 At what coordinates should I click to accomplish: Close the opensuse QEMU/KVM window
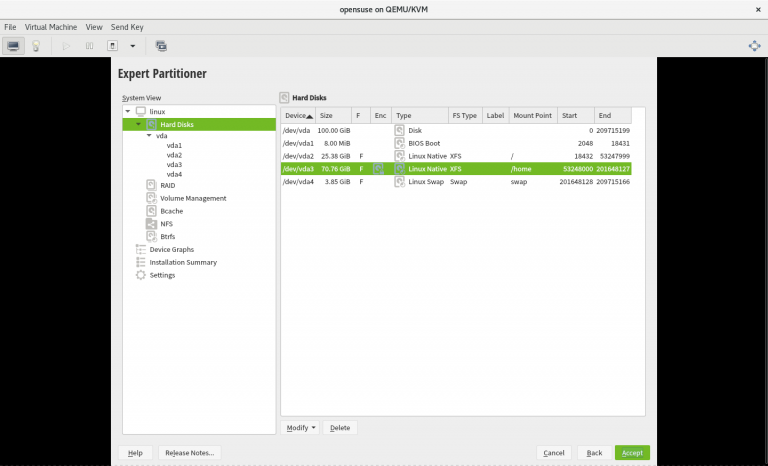pyautogui.click(x=758, y=9)
